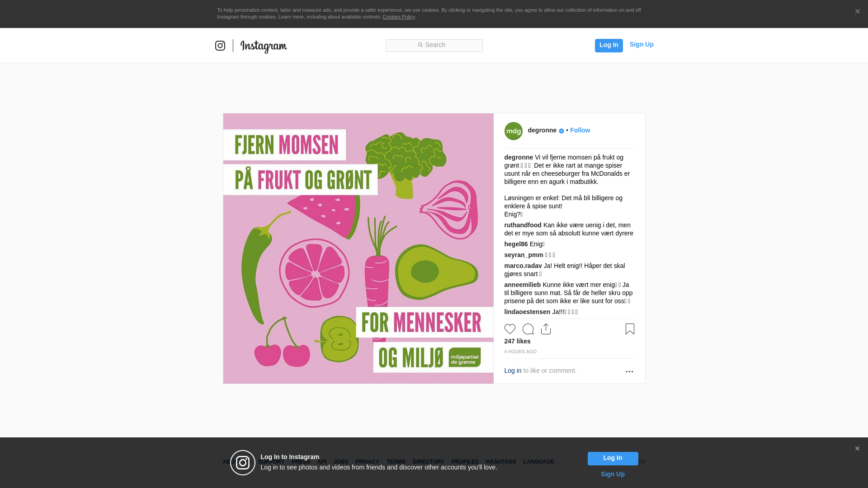The width and height of the screenshot is (868, 488).
Task: Click the Instagram camera glyph in header
Action: [220, 46]
